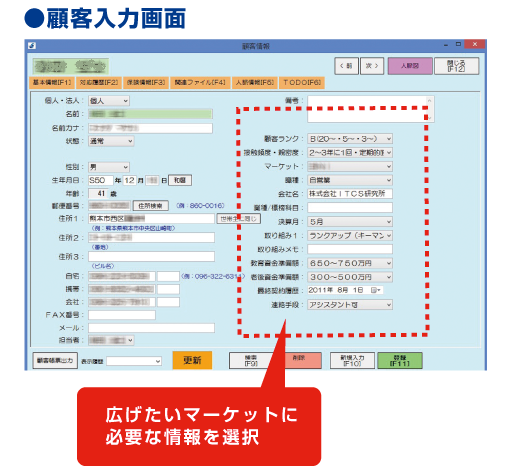Open the 表示履歴 dropdown

click(x=134, y=361)
